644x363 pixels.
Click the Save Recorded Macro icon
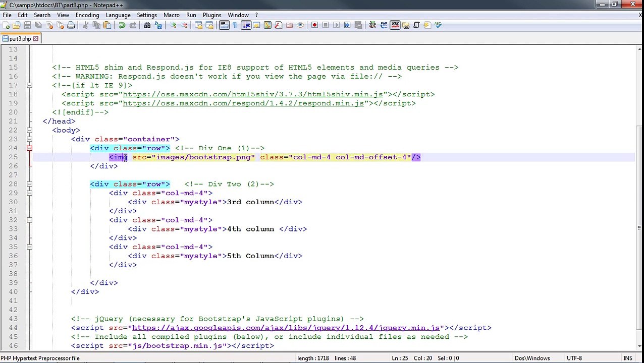[x=358, y=25]
